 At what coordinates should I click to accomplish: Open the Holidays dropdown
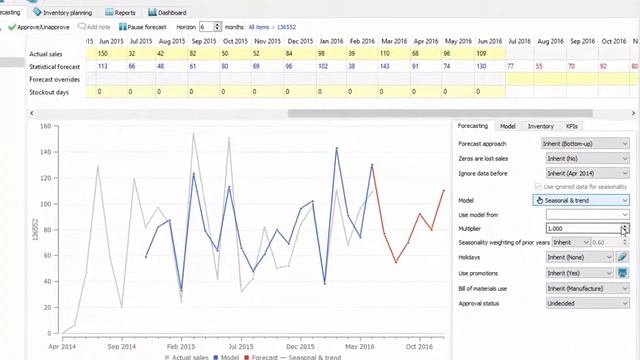(x=579, y=257)
